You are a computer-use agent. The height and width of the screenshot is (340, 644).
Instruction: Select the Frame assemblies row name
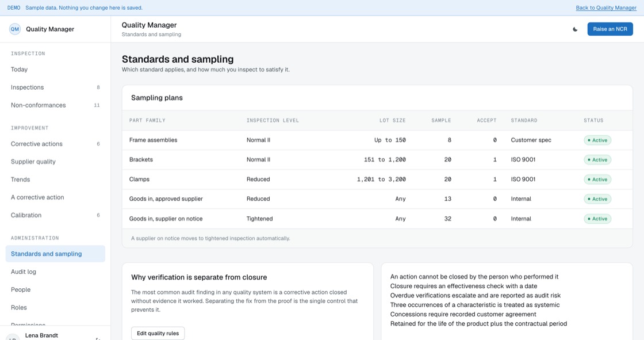tap(153, 140)
